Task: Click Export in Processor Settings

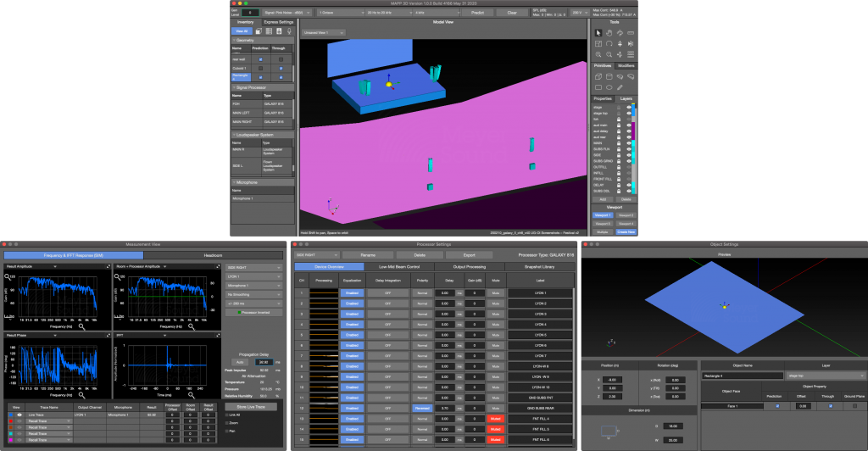Action: [x=470, y=255]
